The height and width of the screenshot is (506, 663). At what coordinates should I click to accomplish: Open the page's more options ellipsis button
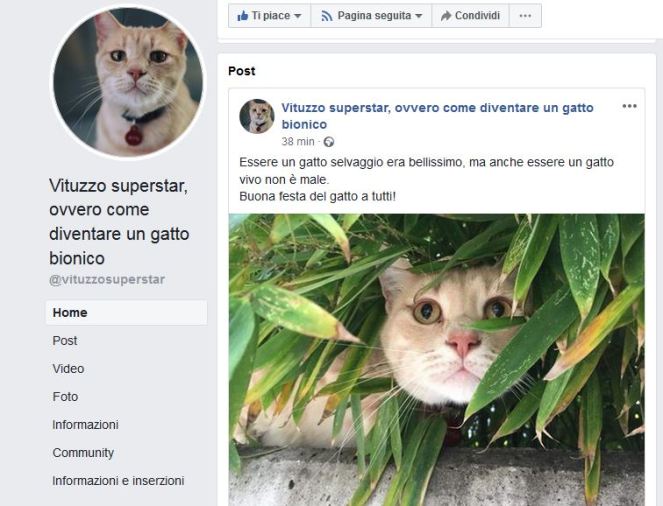[525, 16]
